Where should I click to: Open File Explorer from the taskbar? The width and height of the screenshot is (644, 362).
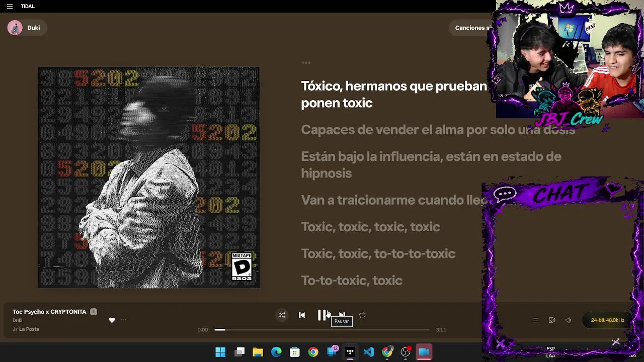coord(258,352)
